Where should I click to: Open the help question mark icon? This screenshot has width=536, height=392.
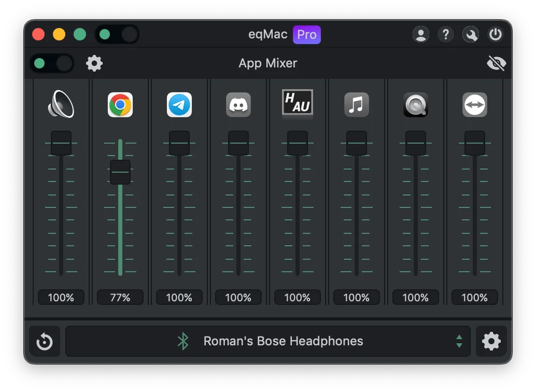(446, 35)
